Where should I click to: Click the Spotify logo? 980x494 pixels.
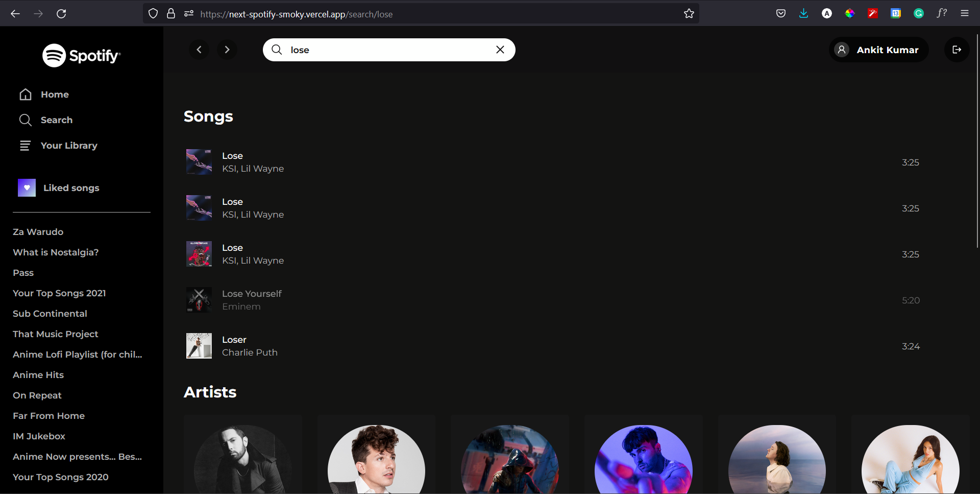click(82, 55)
